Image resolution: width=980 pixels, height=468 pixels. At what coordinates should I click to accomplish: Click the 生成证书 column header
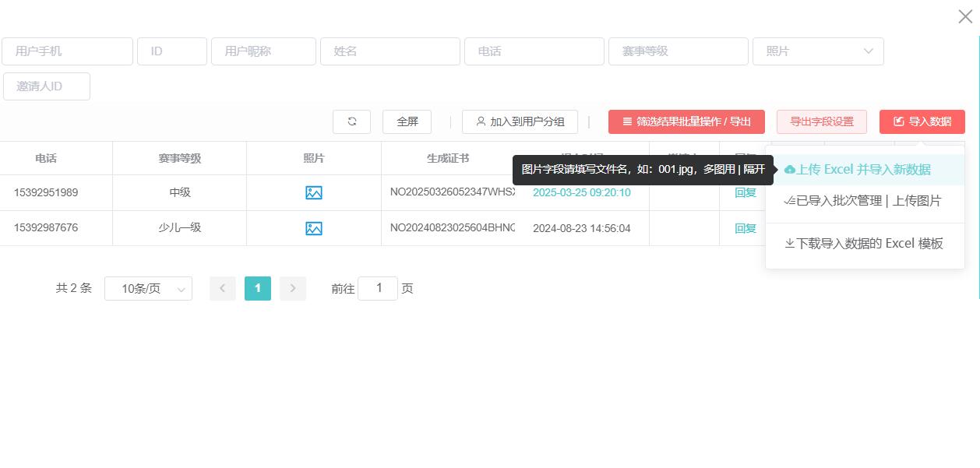pyautogui.click(x=448, y=158)
